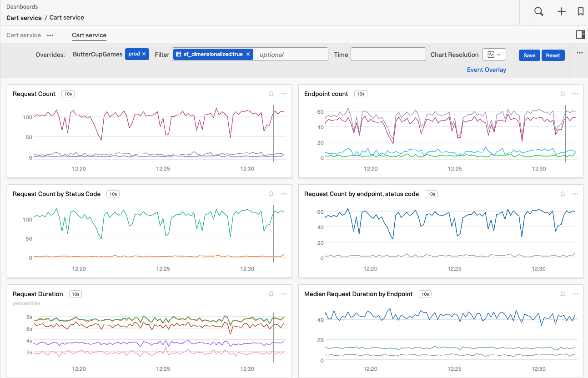Click the Time input field

(388, 54)
